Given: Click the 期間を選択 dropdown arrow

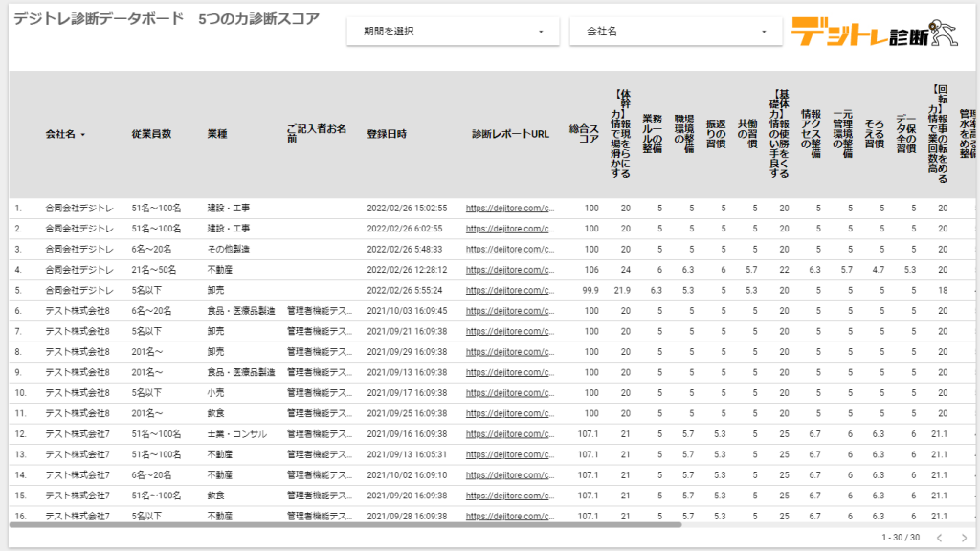Looking at the screenshot, I should pyautogui.click(x=541, y=32).
